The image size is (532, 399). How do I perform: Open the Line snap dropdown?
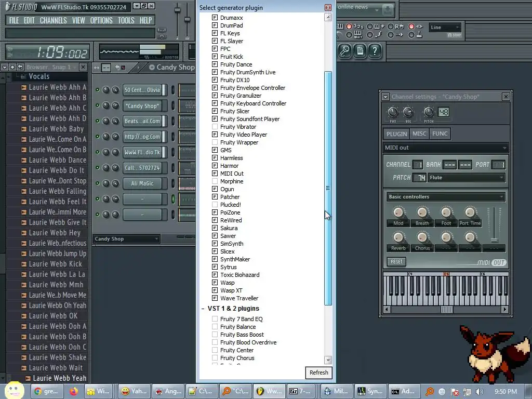tap(445, 28)
